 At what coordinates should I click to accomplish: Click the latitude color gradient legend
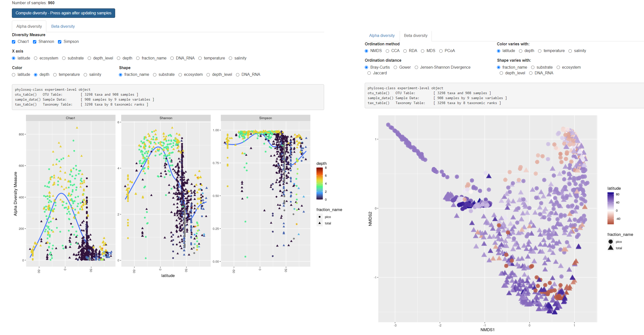pyautogui.click(x=610, y=208)
